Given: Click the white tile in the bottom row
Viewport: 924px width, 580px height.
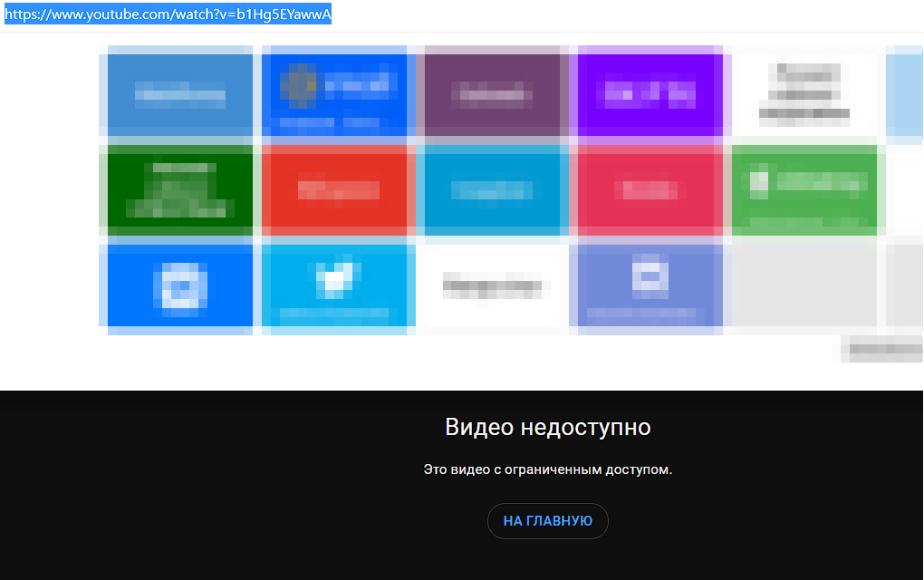Looking at the screenshot, I should 494,286.
